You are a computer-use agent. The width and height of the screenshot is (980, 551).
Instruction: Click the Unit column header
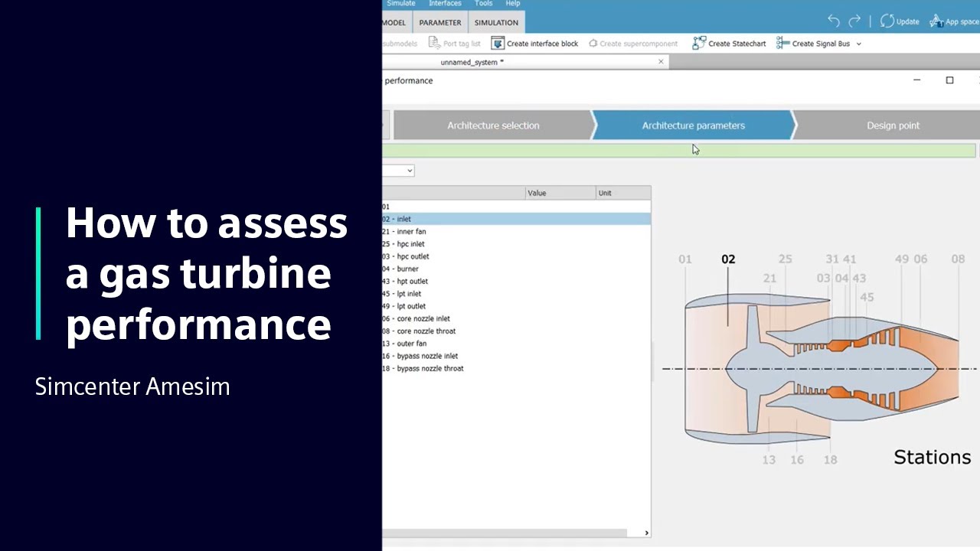(623, 193)
